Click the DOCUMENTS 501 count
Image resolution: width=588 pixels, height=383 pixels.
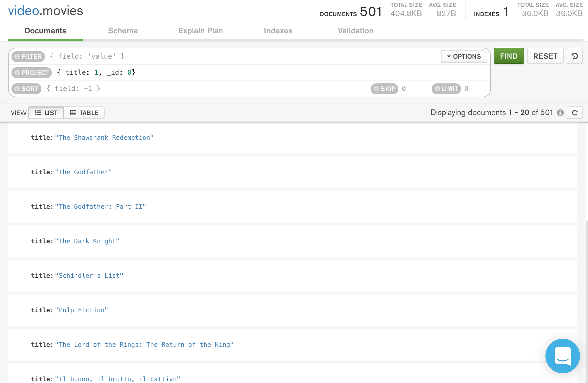click(x=351, y=12)
